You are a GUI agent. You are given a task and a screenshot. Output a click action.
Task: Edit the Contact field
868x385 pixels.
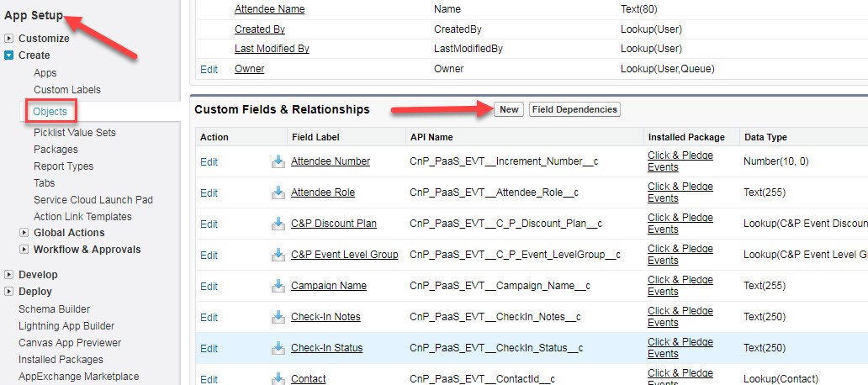[x=209, y=379]
